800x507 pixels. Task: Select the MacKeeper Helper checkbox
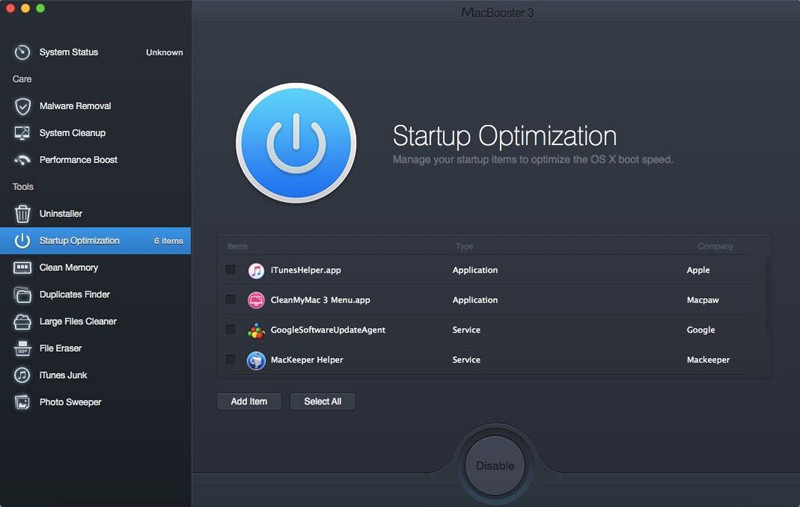click(x=231, y=360)
